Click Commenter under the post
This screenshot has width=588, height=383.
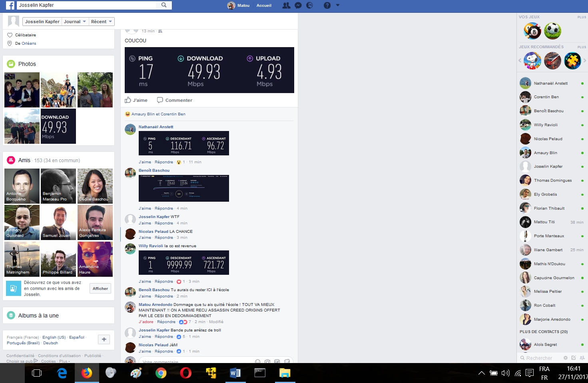[x=175, y=100]
